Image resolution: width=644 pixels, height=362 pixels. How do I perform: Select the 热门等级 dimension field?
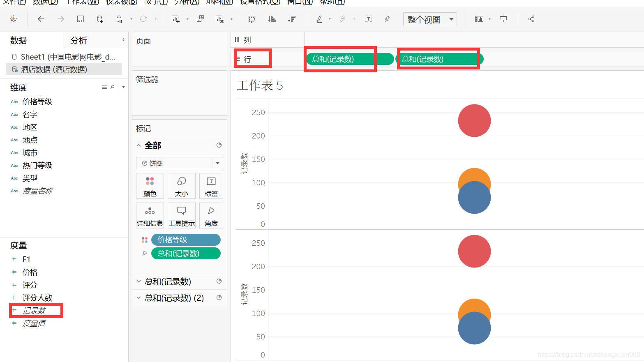tap(37, 165)
